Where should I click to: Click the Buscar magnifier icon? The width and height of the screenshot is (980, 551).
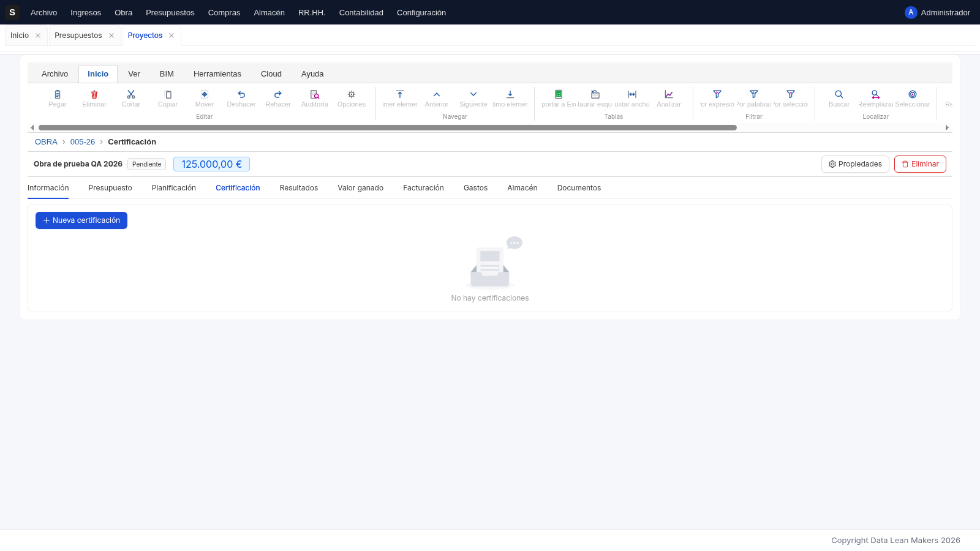[839, 94]
